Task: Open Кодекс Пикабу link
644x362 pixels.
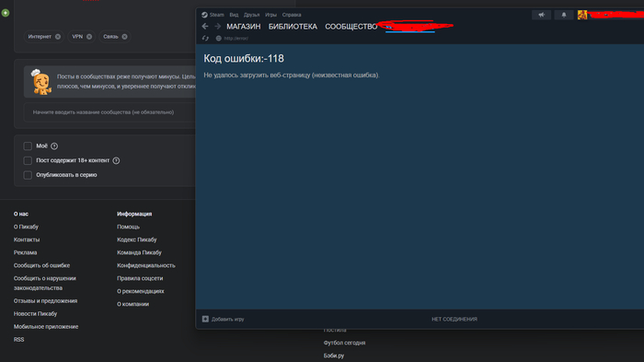Action: (137, 239)
